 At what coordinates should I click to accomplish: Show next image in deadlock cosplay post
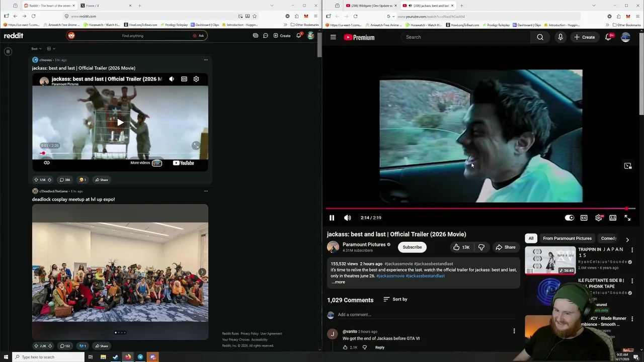click(x=202, y=272)
